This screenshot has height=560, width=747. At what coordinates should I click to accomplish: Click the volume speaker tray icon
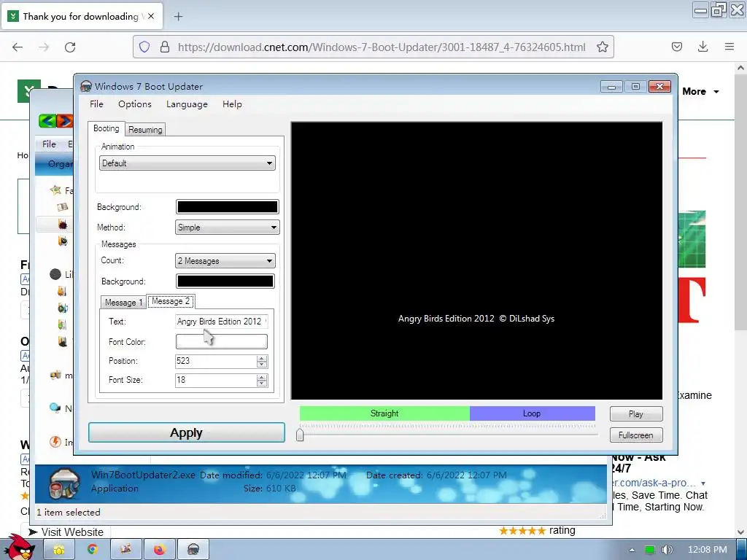(667, 550)
